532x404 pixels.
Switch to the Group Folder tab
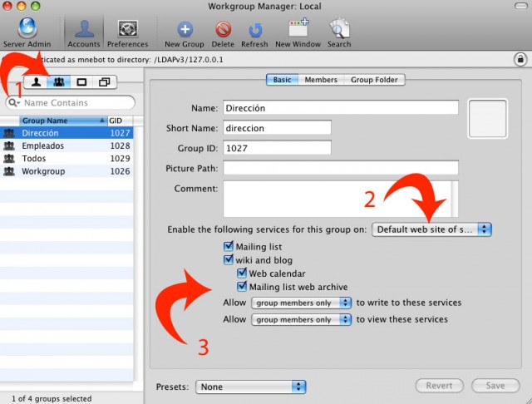(x=374, y=80)
